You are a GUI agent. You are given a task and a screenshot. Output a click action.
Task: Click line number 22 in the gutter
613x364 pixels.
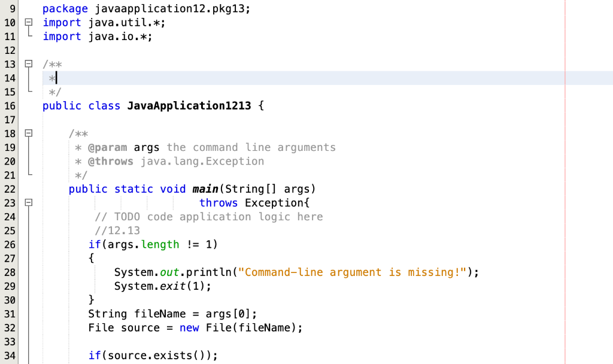point(10,189)
